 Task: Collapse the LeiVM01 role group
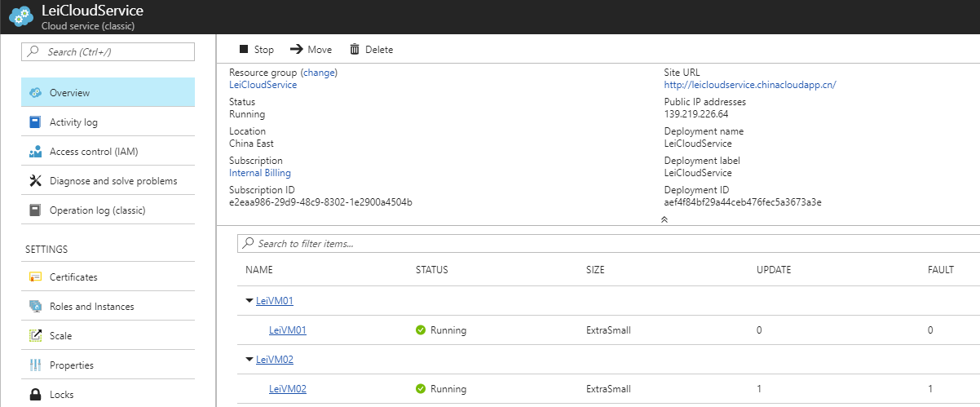(249, 301)
